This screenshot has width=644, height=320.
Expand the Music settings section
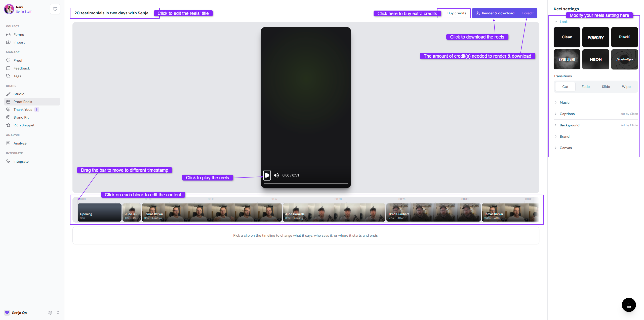[595, 102]
